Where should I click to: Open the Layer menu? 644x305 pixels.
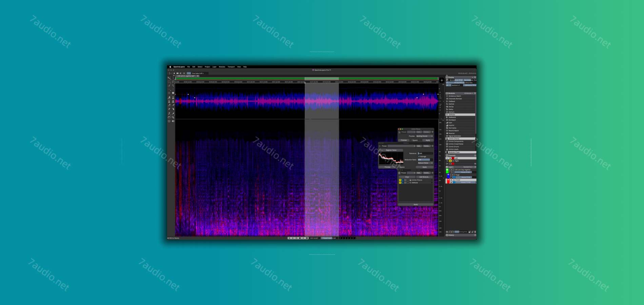tap(214, 67)
